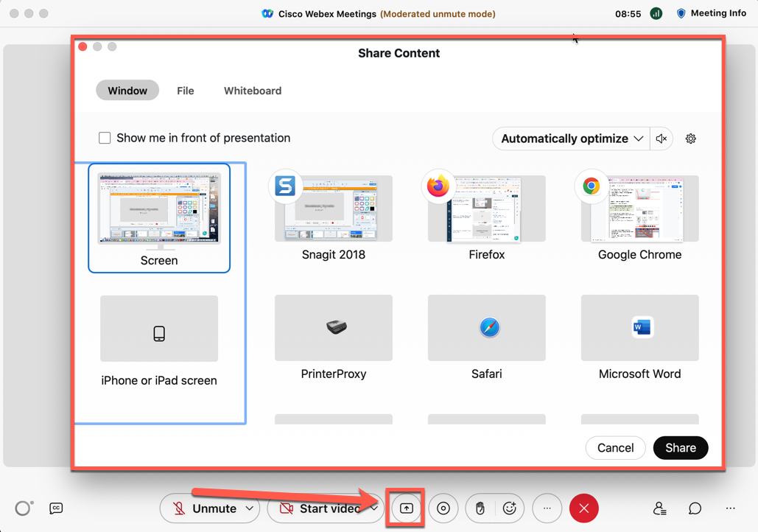Click the black Share button

click(x=681, y=448)
